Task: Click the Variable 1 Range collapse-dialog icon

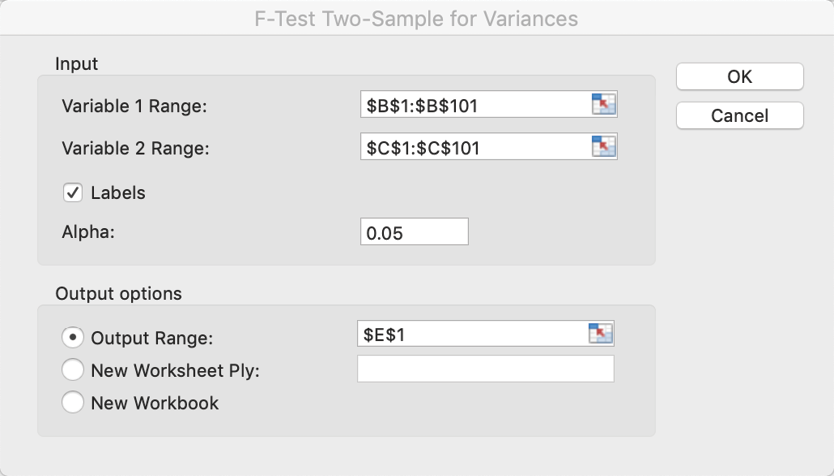Action: [x=603, y=104]
